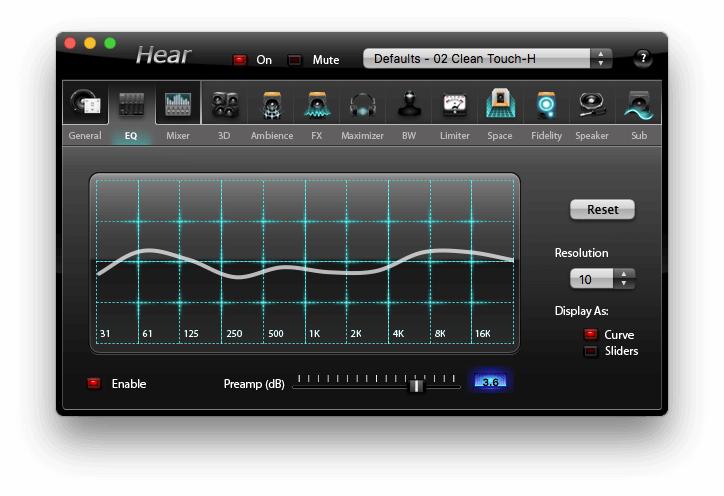The height and width of the screenshot is (496, 724).
Task: Click the Preamp slider handle
Action: [x=416, y=385]
